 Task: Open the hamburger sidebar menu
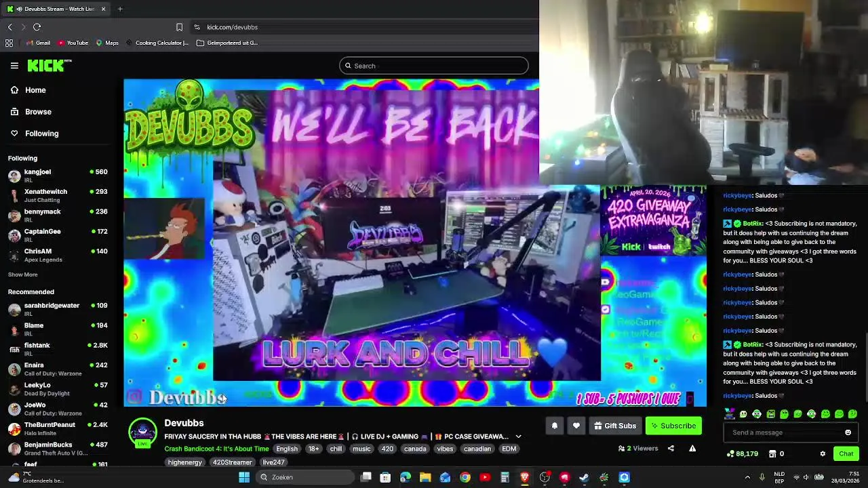coord(14,66)
